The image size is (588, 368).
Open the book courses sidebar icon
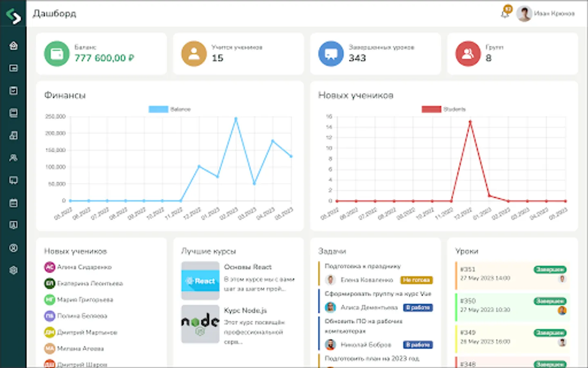click(13, 113)
